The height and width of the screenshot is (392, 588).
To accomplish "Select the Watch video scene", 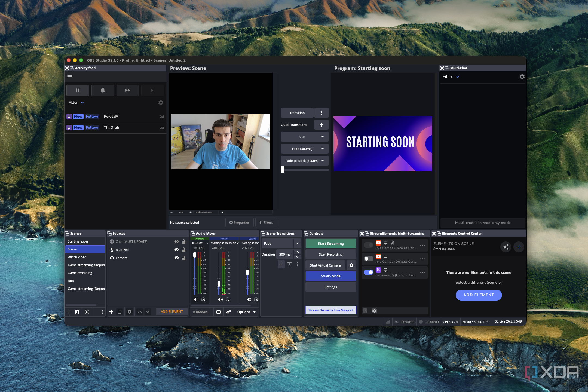I will pos(85,257).
